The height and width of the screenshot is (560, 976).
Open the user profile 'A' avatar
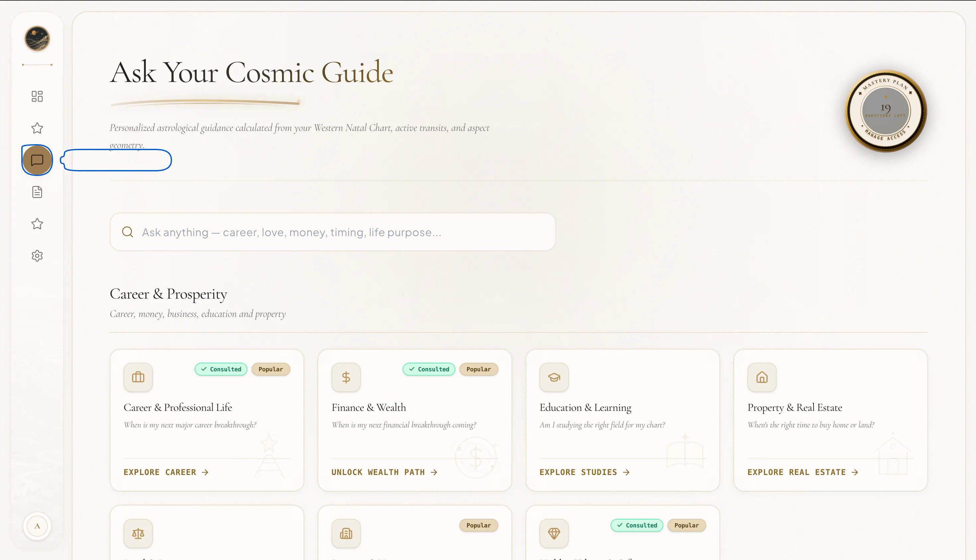37,526
